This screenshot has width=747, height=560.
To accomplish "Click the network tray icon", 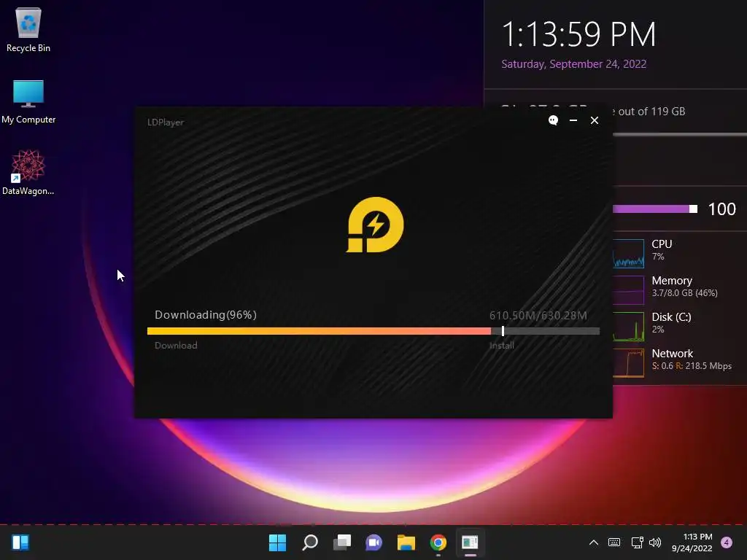I will click(637, 542).
